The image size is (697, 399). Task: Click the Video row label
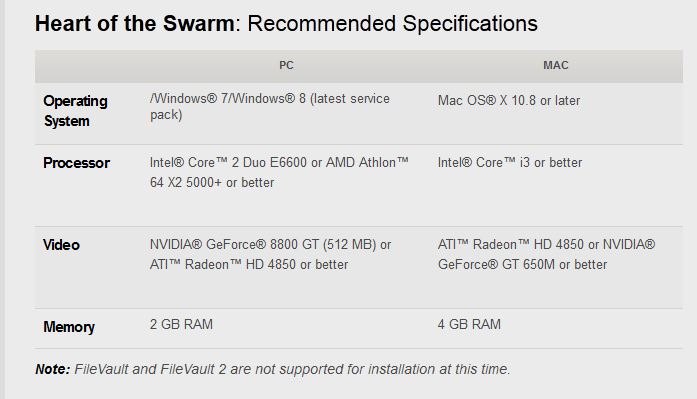tap(61, 245)
